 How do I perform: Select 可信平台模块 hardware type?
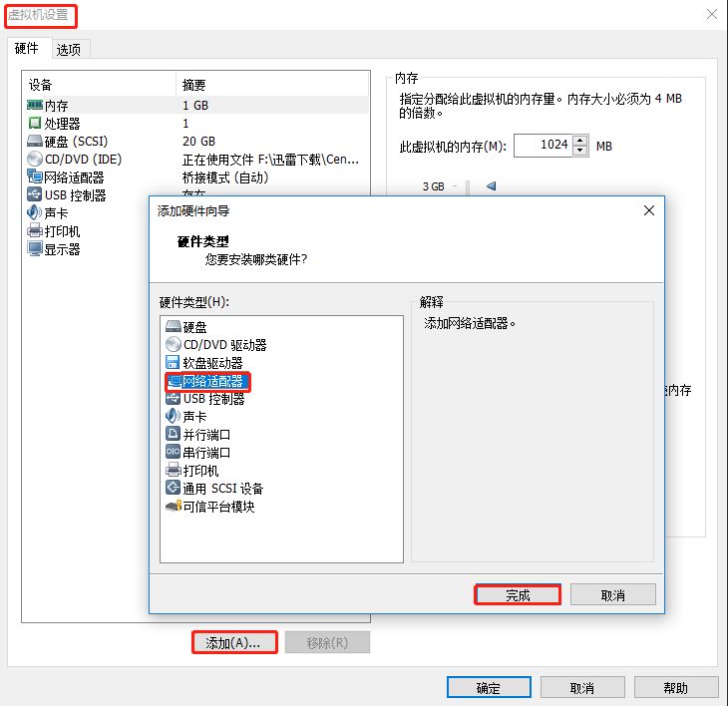coord(218,506)
